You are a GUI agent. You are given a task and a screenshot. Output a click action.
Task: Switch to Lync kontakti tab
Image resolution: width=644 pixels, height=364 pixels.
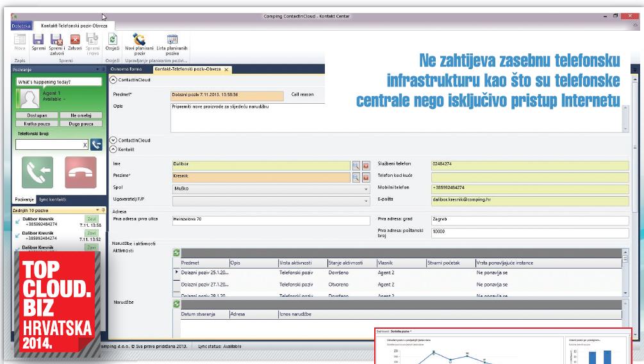(53, 199)
